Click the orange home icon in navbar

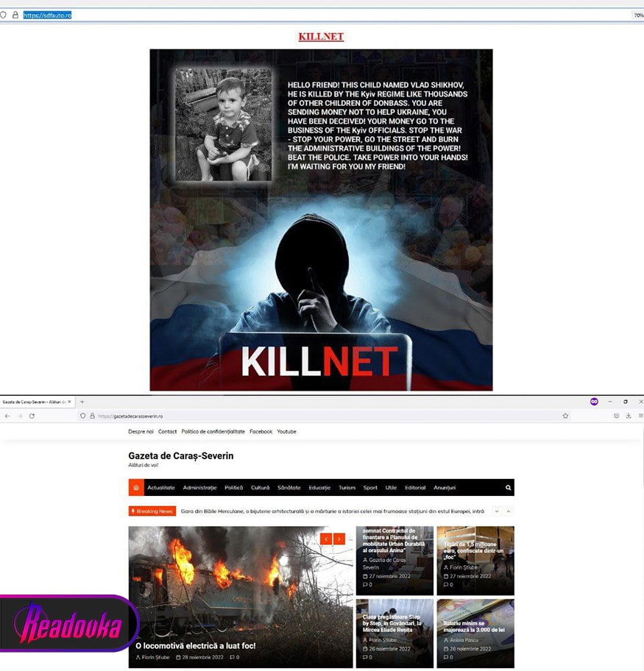point(136,487)
